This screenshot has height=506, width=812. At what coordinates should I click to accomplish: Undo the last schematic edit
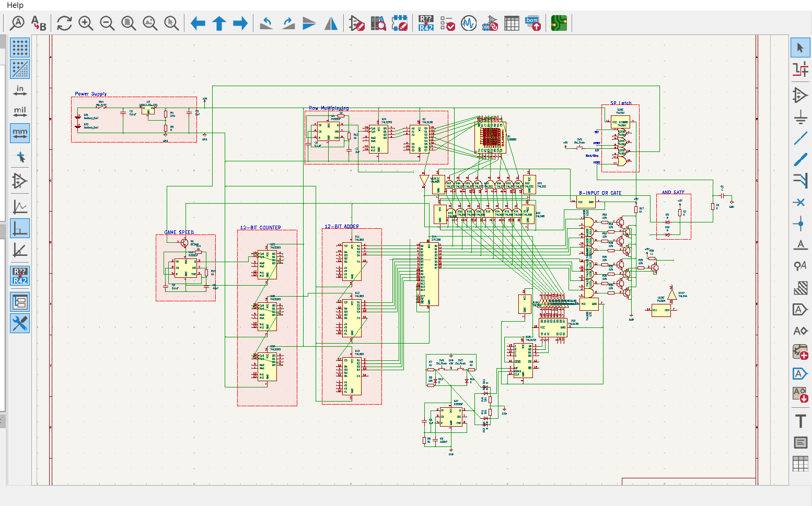click(266, 23)
